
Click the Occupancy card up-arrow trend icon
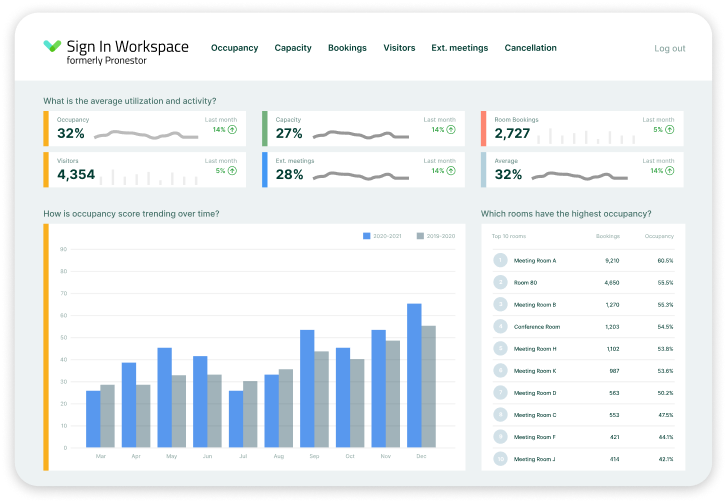pyautogui.click(x=232, y=130)
